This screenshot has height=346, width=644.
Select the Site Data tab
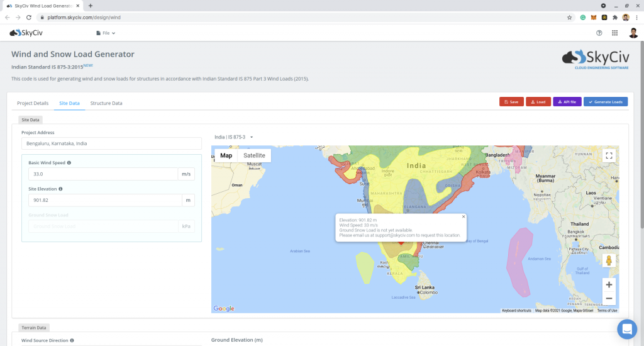(x=69, y=103)
